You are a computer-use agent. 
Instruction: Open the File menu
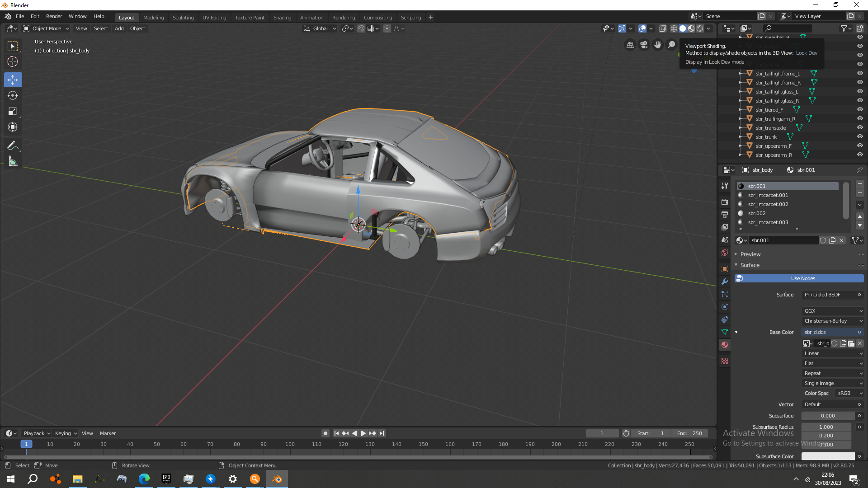20,16
